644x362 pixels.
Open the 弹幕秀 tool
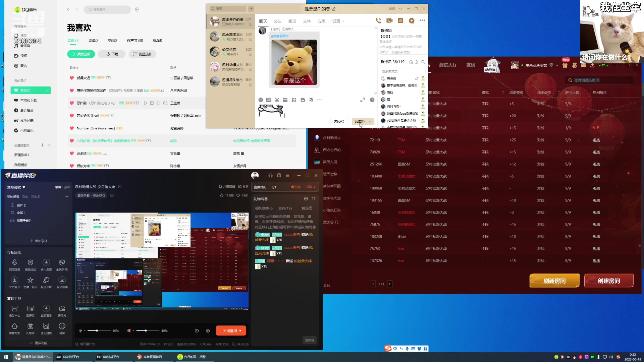pyautogui.click(x=62, y=311)
